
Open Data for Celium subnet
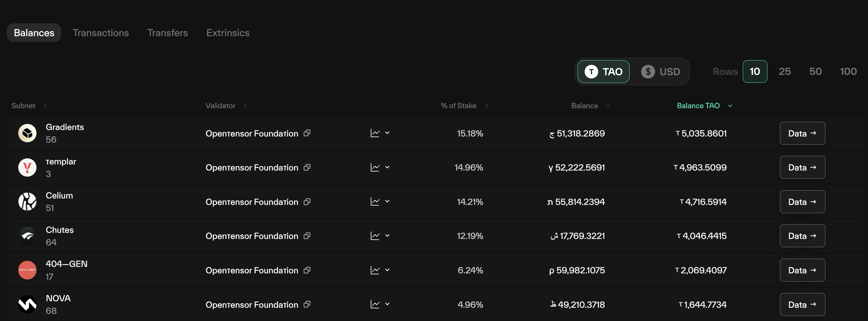click(803, 202)
